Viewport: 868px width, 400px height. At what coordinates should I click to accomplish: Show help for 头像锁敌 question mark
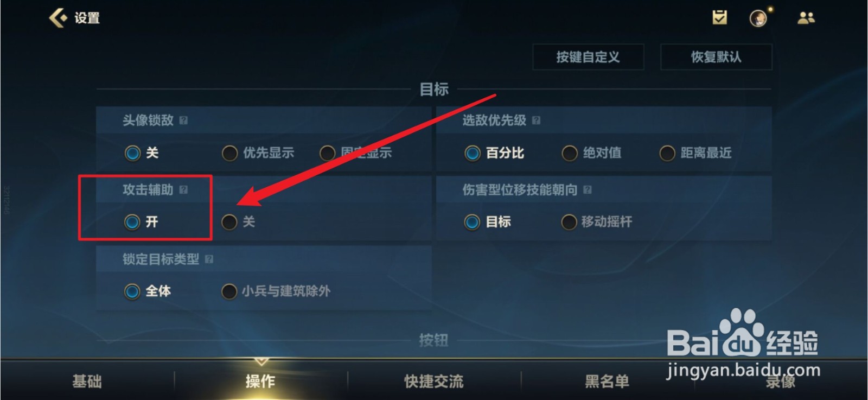coord(183,120)
